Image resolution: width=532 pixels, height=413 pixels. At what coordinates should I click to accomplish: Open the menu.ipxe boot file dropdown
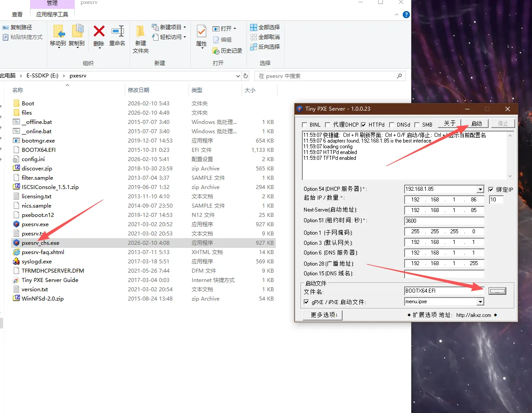(481, 301)
